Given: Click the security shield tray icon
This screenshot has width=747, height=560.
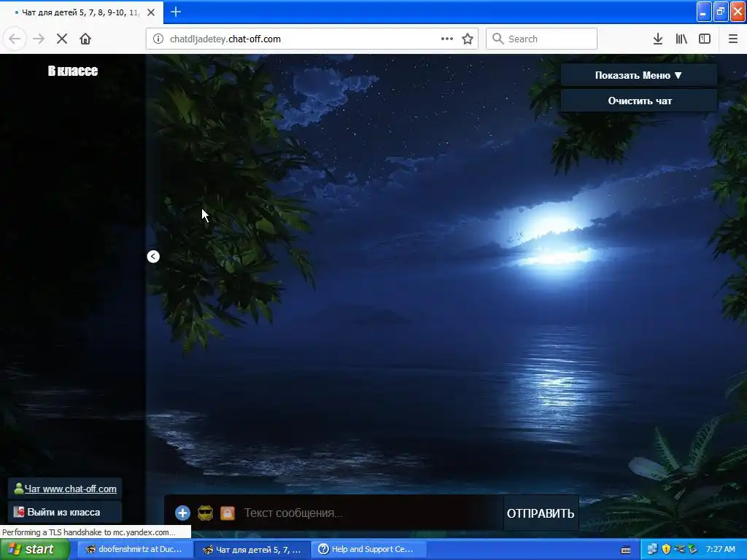Looking at the screenshot, I should [666, 549].
